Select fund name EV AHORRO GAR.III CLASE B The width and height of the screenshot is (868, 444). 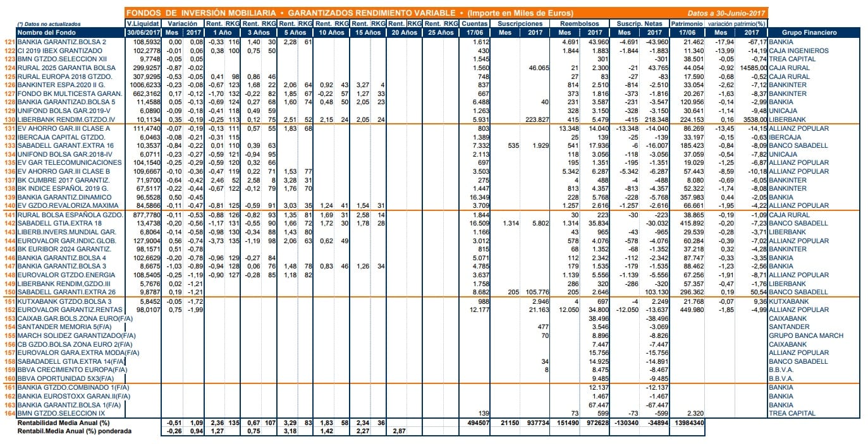pos(64,172)
